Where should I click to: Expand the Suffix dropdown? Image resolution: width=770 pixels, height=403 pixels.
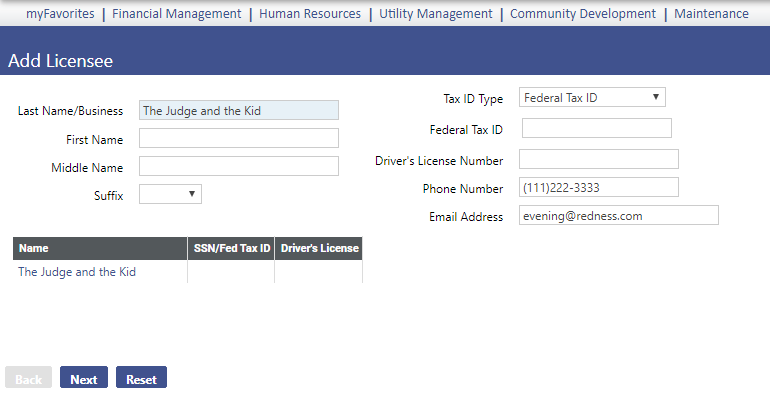point(170,194)
